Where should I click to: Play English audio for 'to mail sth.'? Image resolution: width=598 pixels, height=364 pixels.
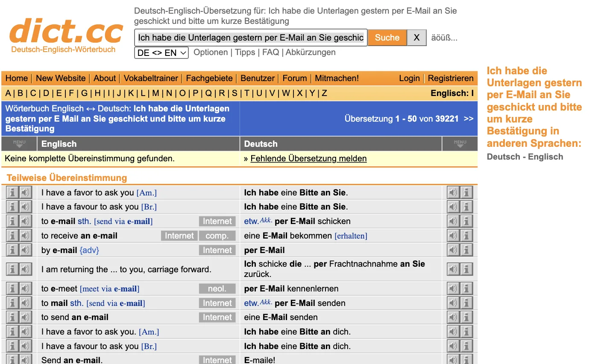(x=26, y=303)
